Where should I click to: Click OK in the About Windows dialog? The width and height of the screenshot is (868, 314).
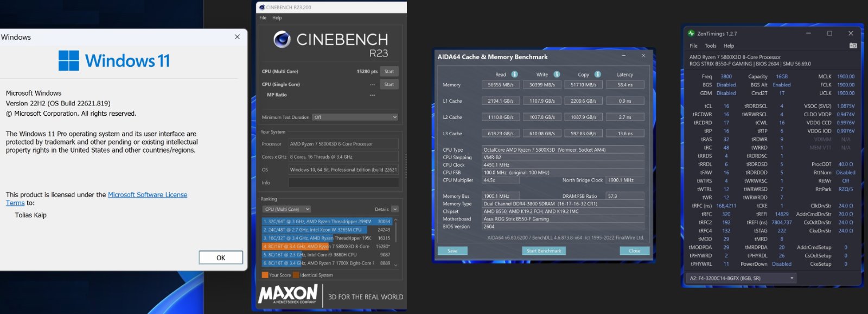[x=221, y=258]
